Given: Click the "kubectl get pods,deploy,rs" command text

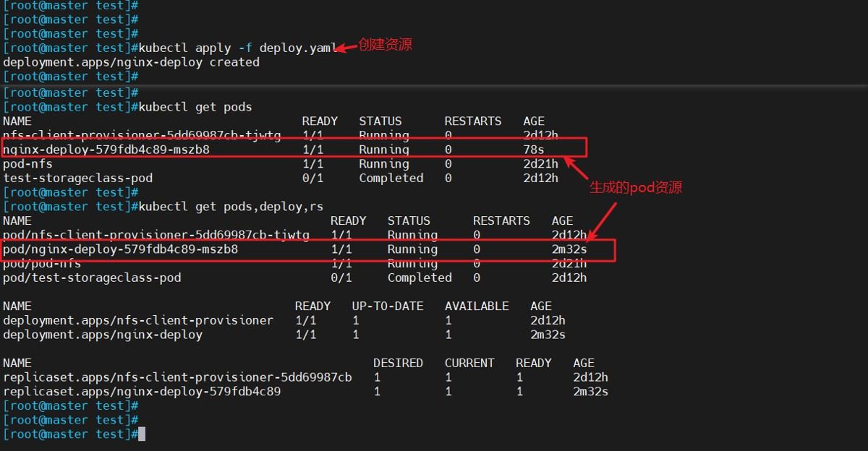Looking at the screenshot, I should (231, 207).
